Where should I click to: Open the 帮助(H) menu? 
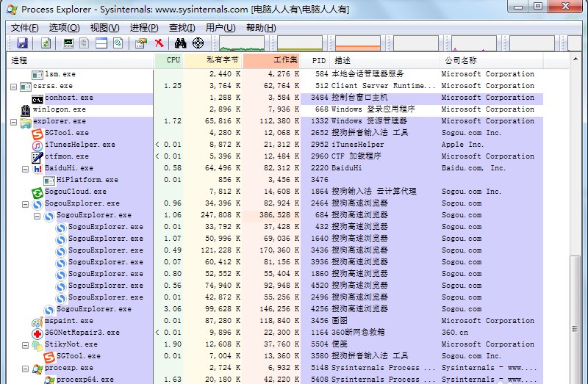click(259, 28)
